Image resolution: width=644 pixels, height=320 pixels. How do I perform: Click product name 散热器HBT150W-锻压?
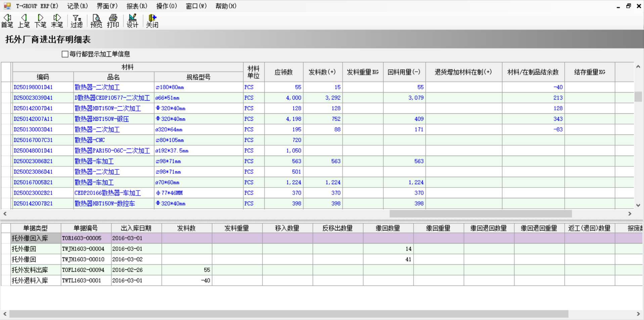coord(102,119)
